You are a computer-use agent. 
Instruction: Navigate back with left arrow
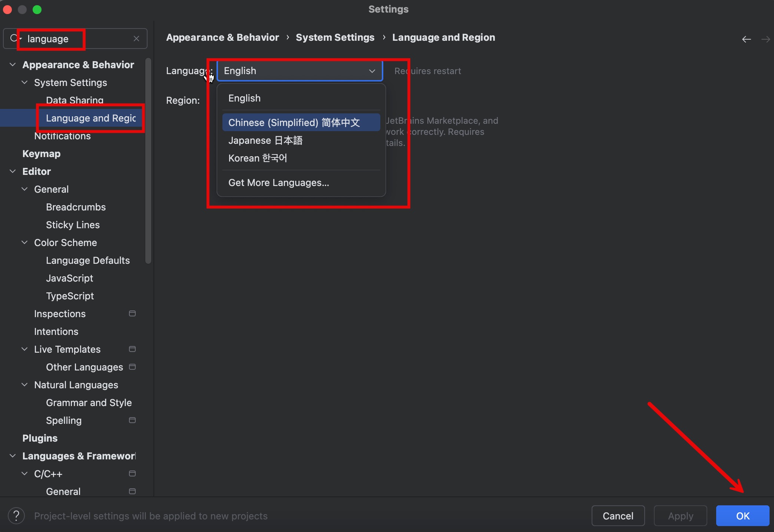coord(746,39)
